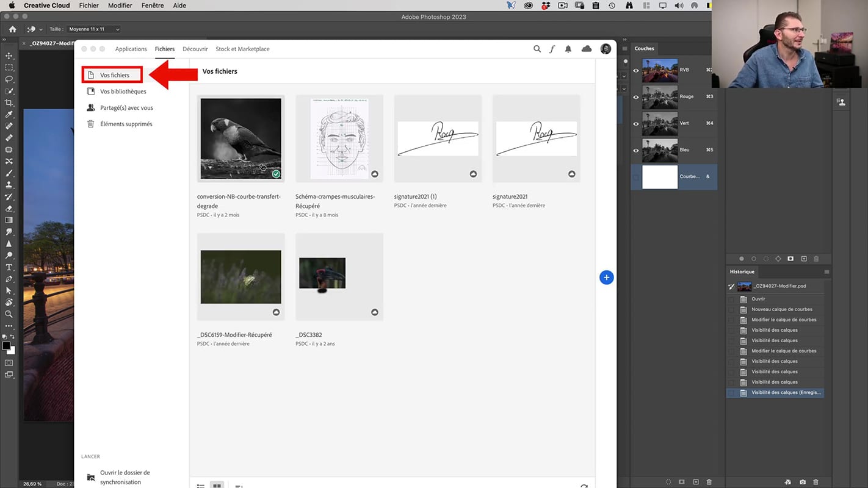868x488 pixels.
Task: Select the Gradient tool
Action: [x=9, y=220]
